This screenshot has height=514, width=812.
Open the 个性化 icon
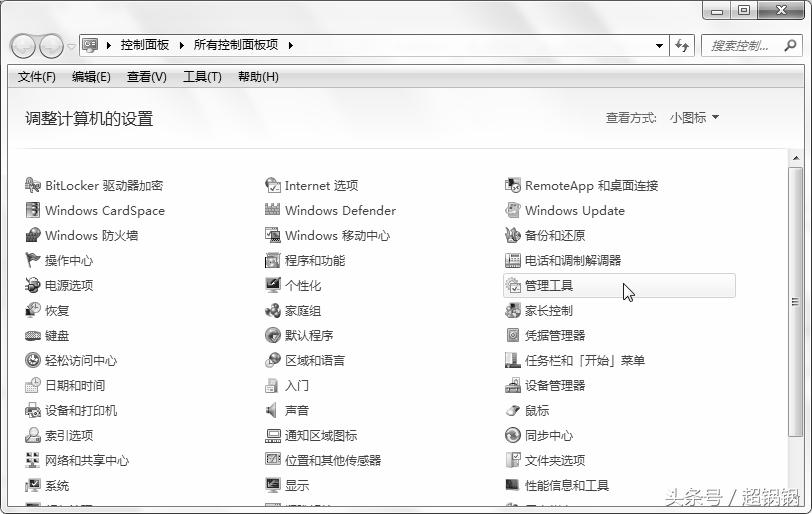[x=272, y=285]
